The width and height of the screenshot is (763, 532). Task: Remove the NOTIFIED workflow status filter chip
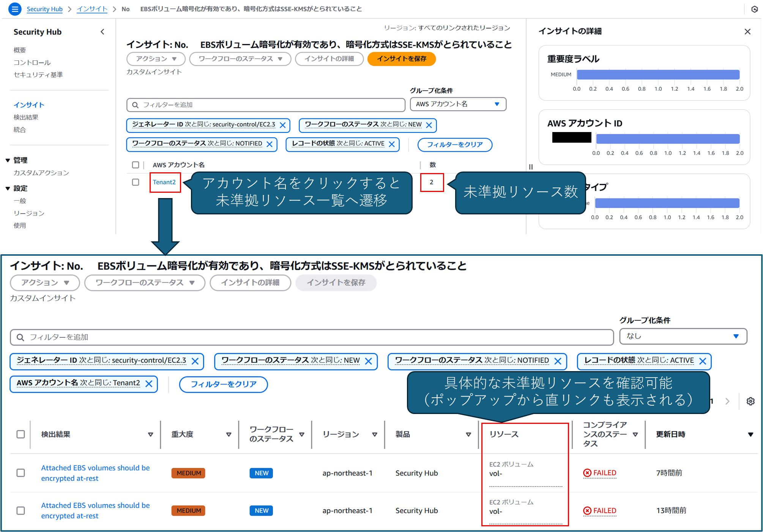point(270,144)
